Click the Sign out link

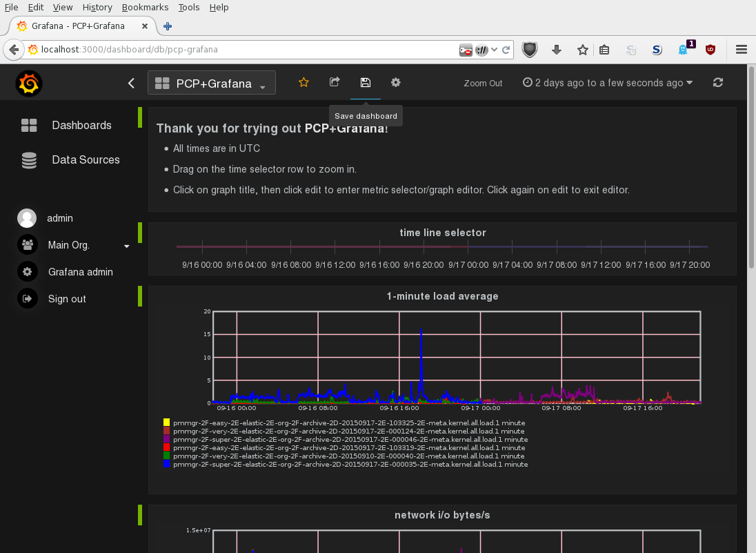pos(67,299)
